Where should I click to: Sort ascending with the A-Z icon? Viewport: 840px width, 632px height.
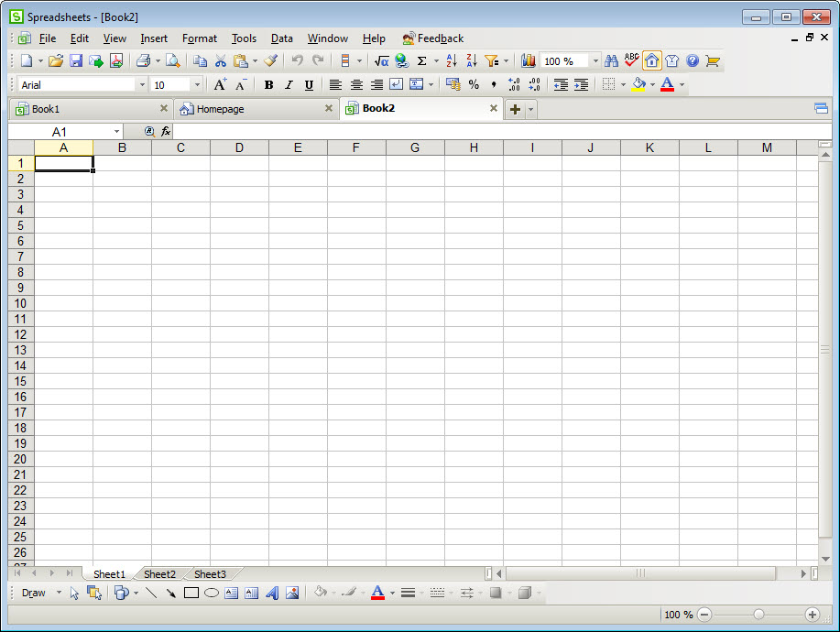451,61
